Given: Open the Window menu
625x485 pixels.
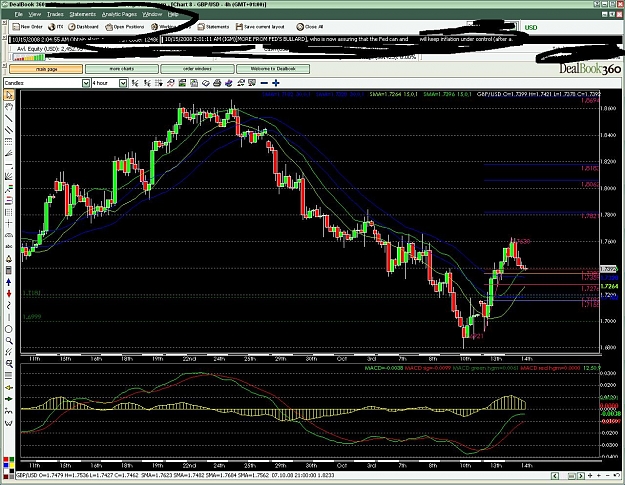Looking at the screenshot, I should click(152, 14).
